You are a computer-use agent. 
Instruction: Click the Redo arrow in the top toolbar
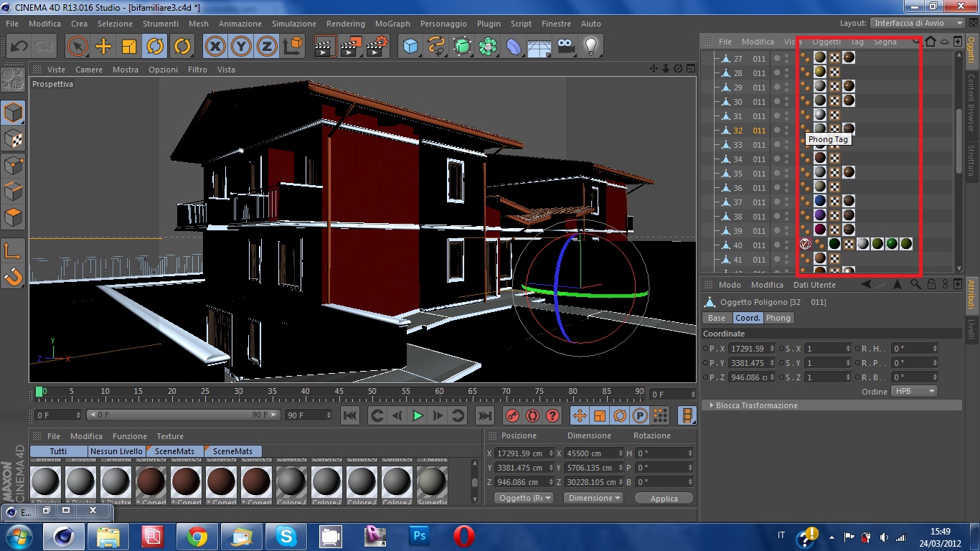click(43, 47)
